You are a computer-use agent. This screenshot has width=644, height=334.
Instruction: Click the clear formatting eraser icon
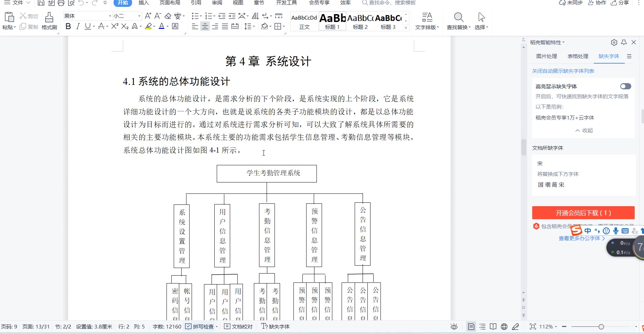point(168,16)
